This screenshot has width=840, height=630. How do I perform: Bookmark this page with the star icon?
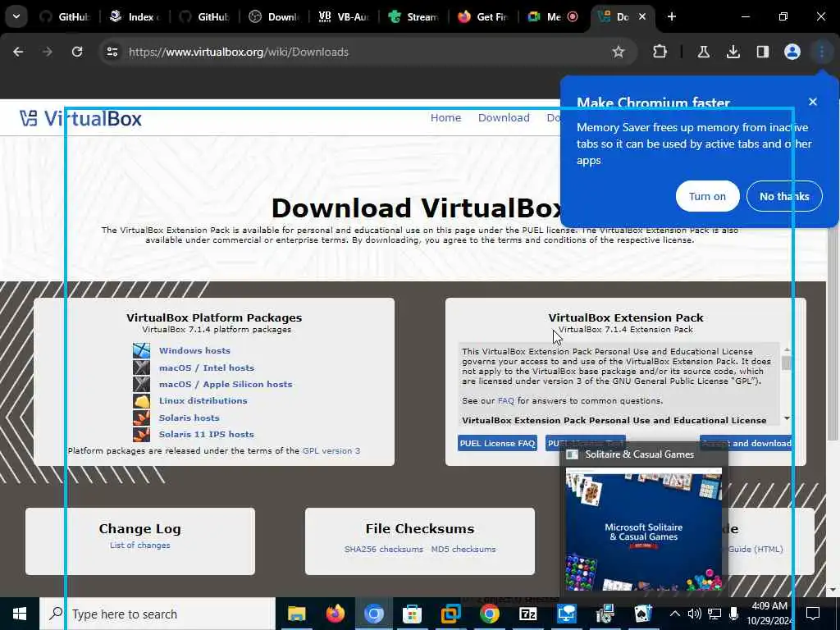pos(619,52)
